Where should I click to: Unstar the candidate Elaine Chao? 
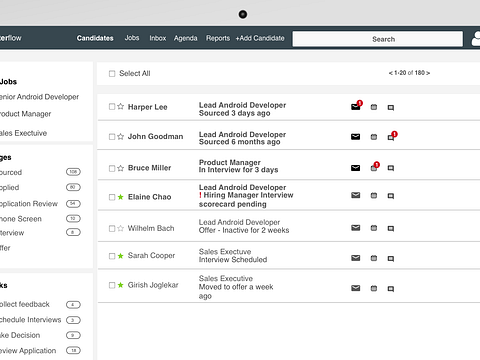click(121, 197)
